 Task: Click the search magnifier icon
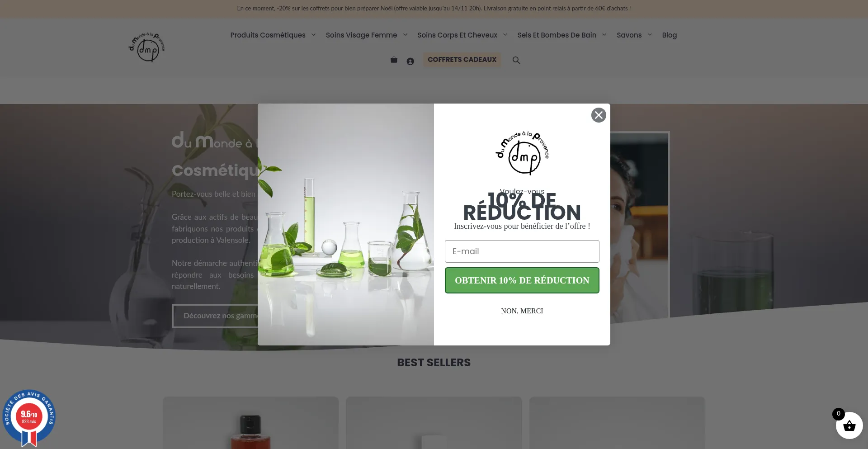click(516, 60)
